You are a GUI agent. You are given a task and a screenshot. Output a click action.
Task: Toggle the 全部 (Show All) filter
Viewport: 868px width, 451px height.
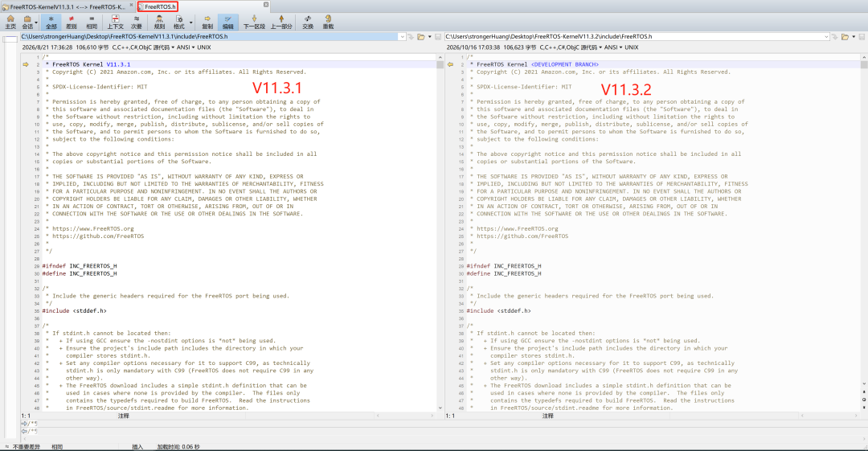(x=51, y=23)
